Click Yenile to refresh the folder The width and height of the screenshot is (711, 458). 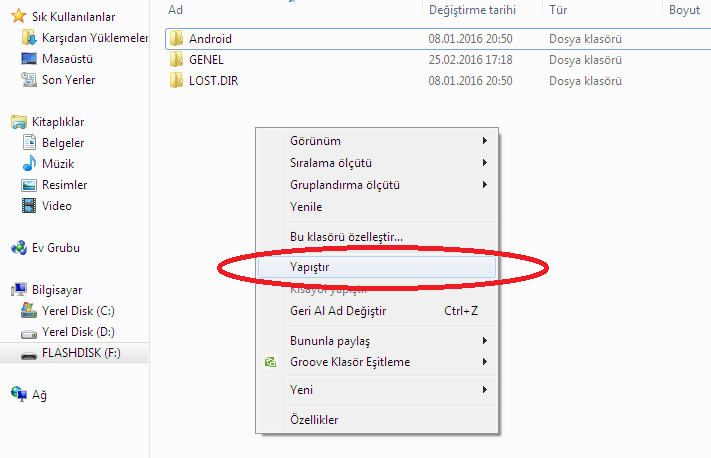[306, 207]
